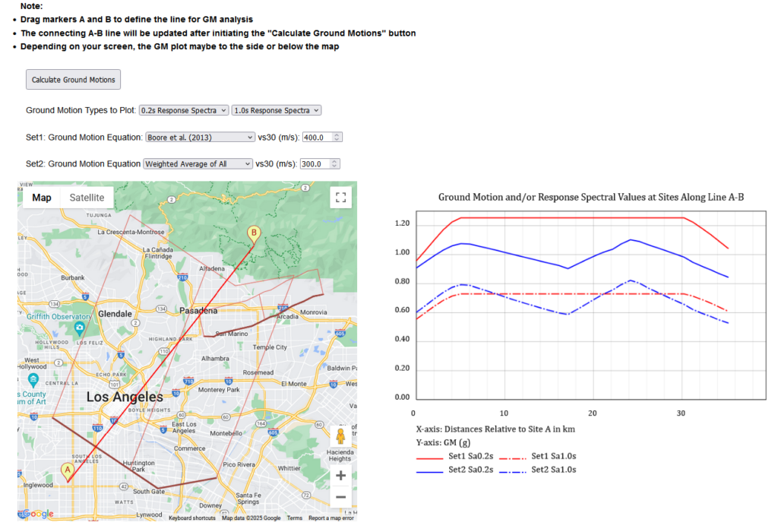The width and height of the screenshot is (778, 532).
Task: Click the South Gate map label
Action: click(x=149, y=491)
